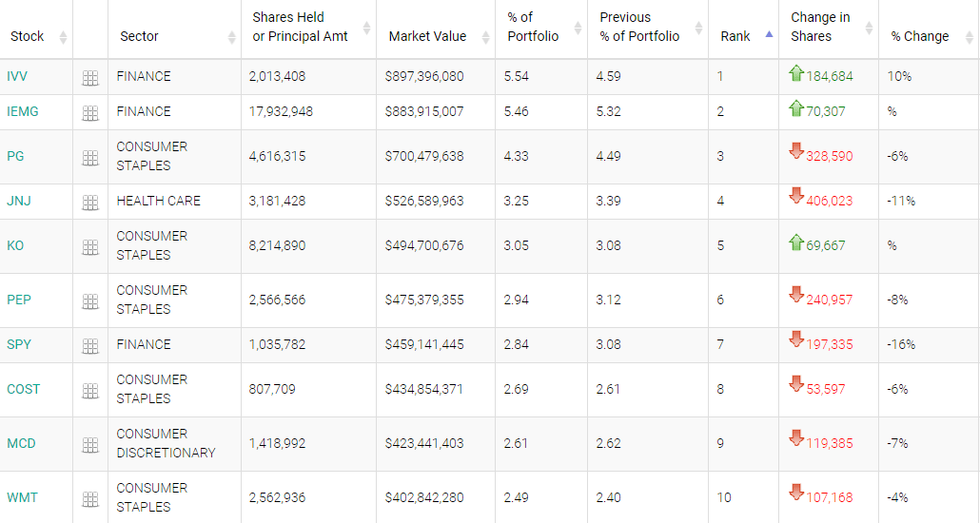980x523 pixels.
Task: Click the red down arrow for SPY
Action: click(x=796, y=339)
